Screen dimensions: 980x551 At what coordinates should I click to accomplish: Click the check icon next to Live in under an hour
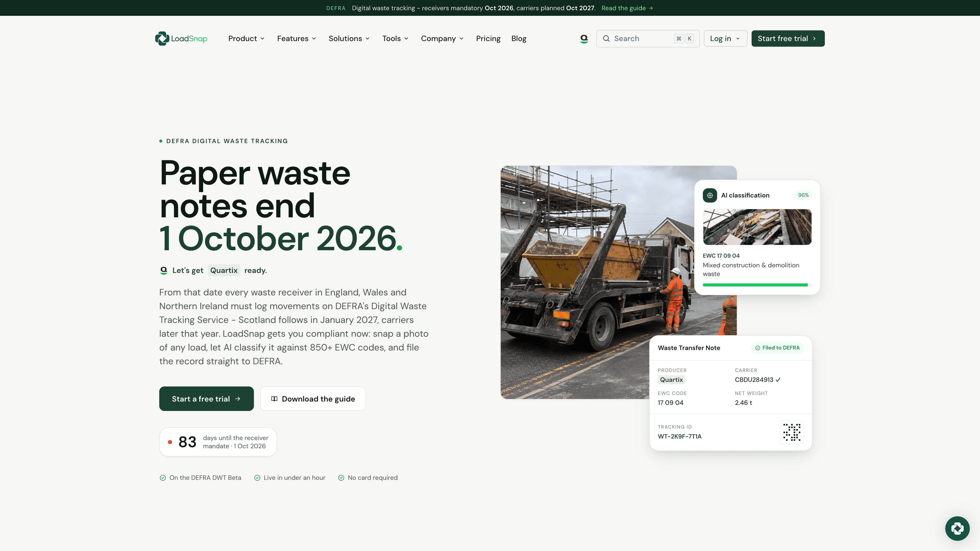(257, 478)
